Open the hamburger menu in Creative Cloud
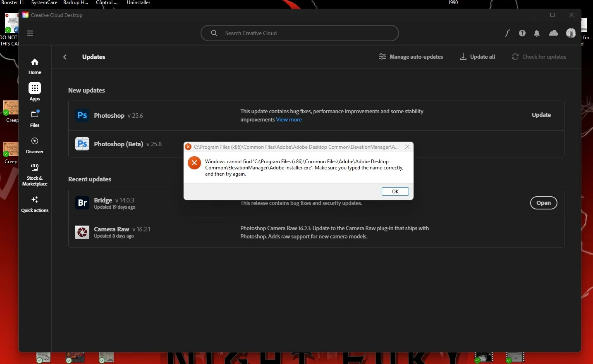This screenshot has height=364, width=593. (30, 33)
